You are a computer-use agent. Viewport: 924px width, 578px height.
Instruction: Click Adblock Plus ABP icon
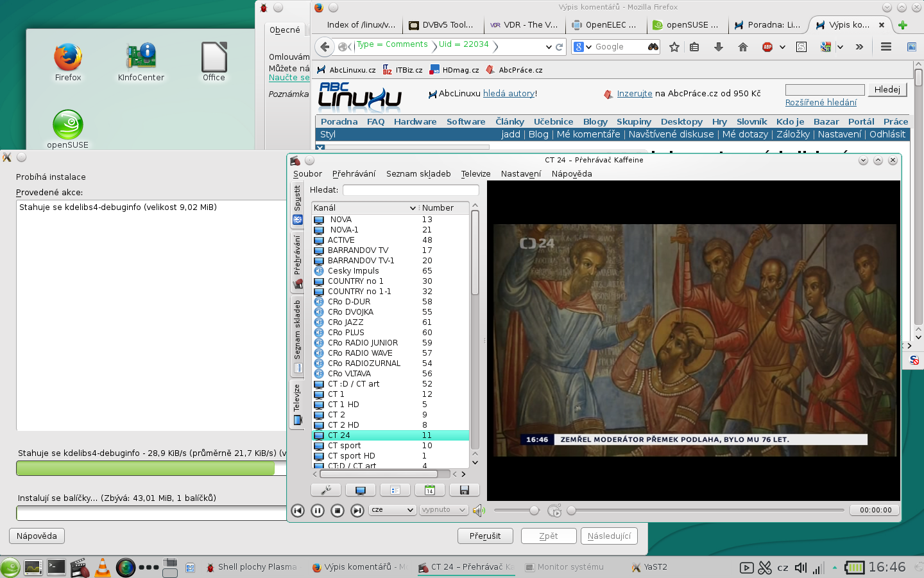(767, 47)
